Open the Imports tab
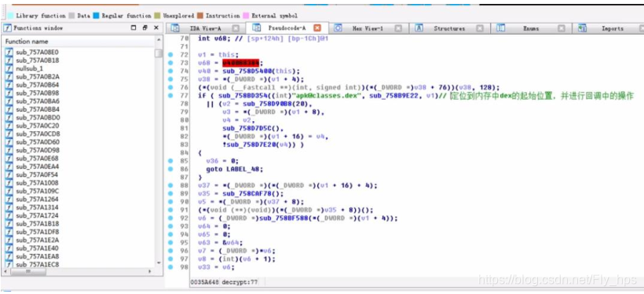Viewport: 644px width, 294px height. pos(612,28)
